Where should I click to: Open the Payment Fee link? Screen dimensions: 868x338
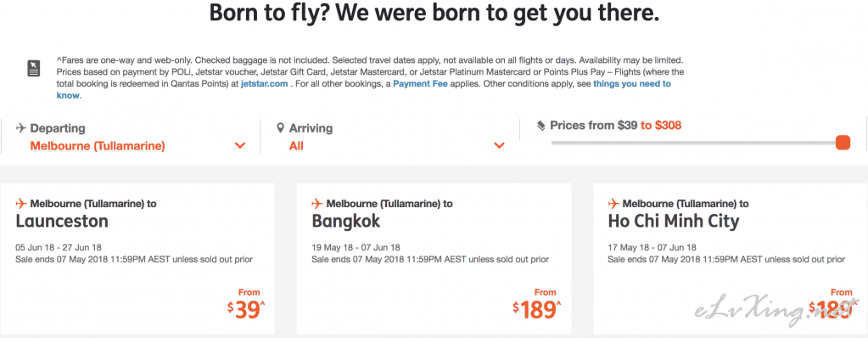(420, 84)
